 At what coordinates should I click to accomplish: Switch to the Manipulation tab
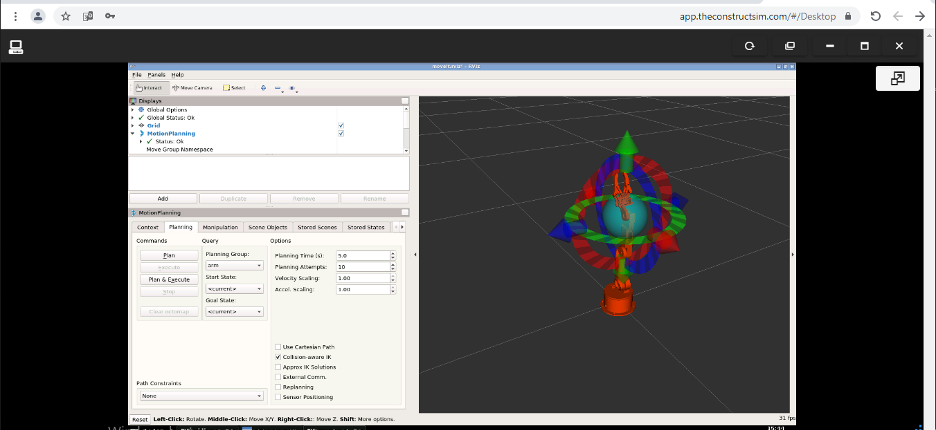point(220,228)
